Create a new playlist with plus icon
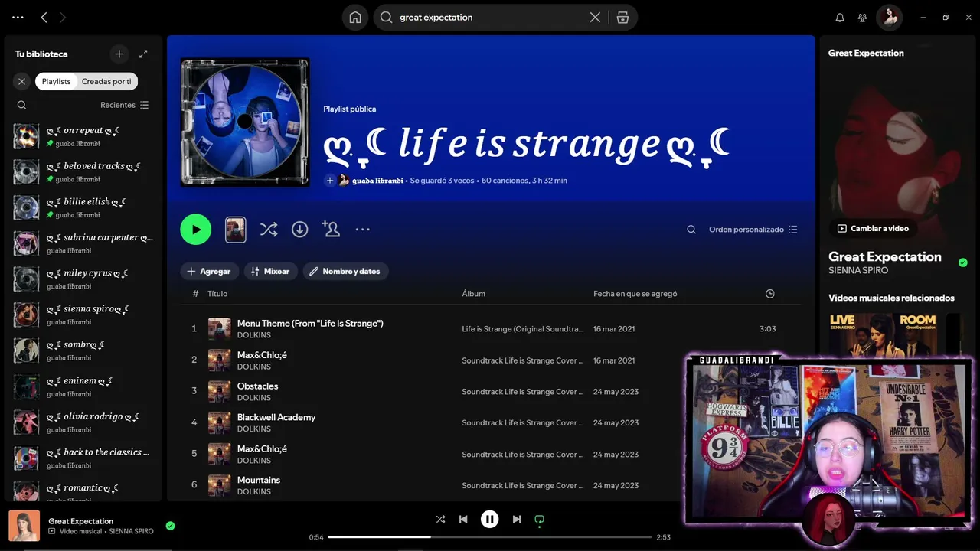This screenshot has width=980, height=551. 119,54
